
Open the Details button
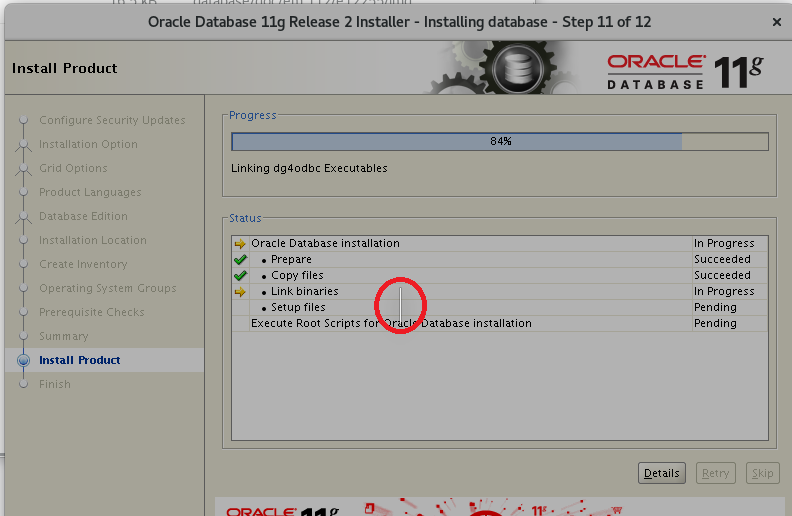tap(661, 473)
